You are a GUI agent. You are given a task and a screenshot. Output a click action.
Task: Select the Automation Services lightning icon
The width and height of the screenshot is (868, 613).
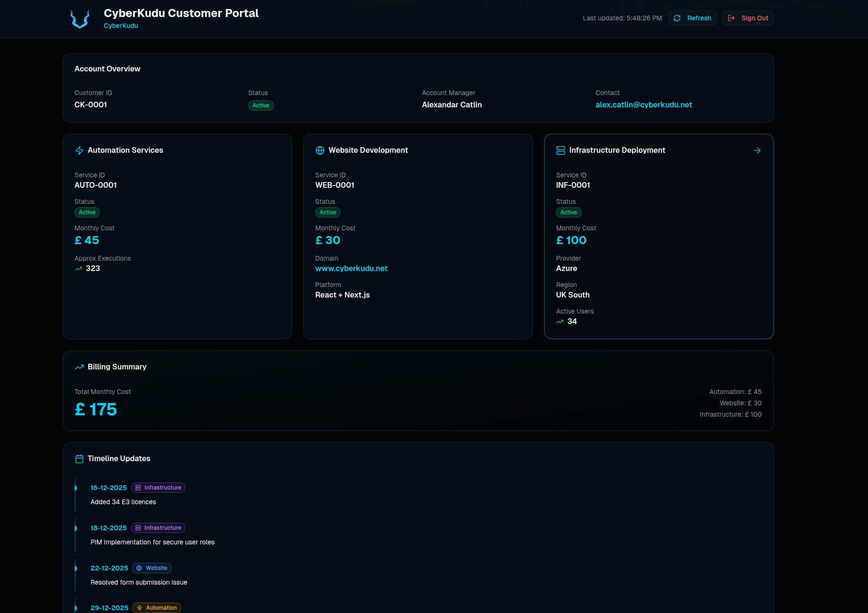(x=79, y=150)
